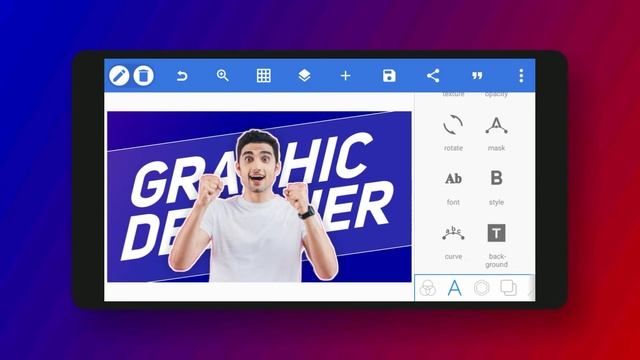Save the project with floppy disk icon
This screenshot has width=640, height=360.
click(389, 76)
